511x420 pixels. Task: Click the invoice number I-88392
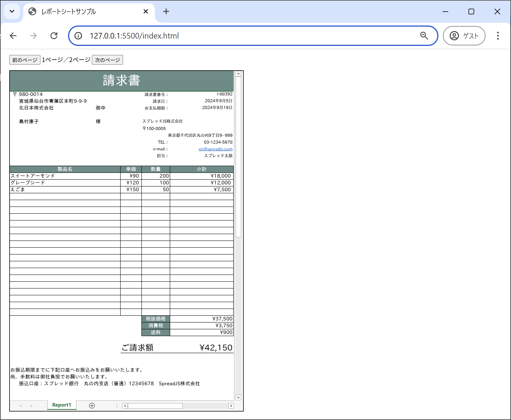click(225, 94)
